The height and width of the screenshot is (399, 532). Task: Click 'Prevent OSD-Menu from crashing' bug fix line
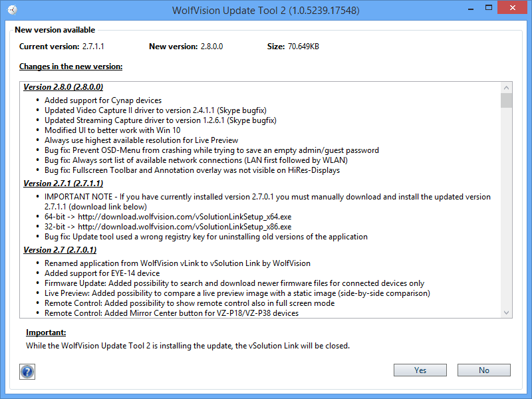point(211,150)
